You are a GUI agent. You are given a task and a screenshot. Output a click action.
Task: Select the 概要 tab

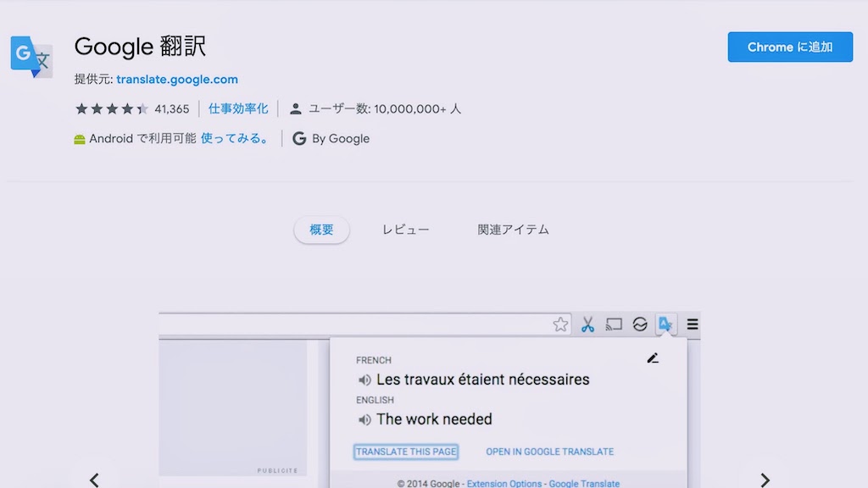pos(321,230)
